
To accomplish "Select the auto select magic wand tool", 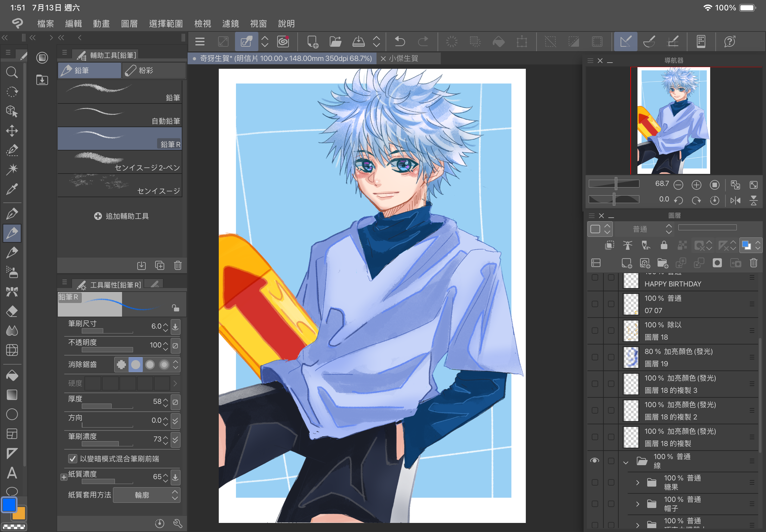I will click(x=12, y=169).
